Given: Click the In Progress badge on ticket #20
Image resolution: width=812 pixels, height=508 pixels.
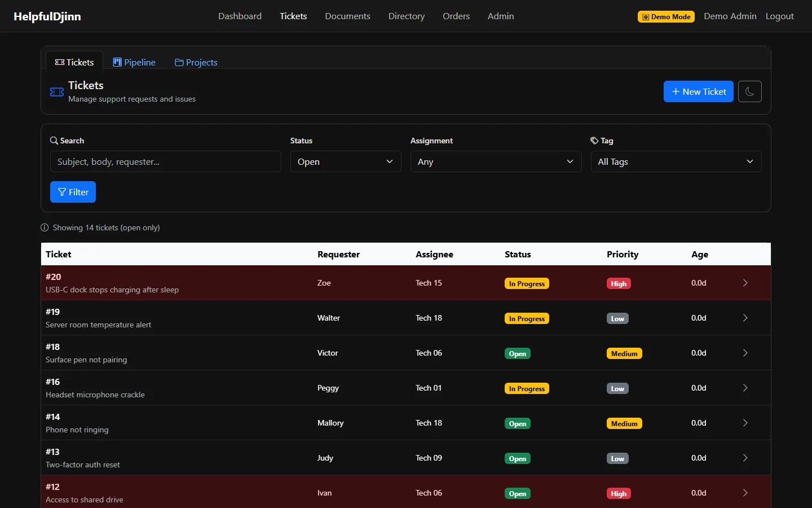Looking at the screenshot, I should pos(527,283).
